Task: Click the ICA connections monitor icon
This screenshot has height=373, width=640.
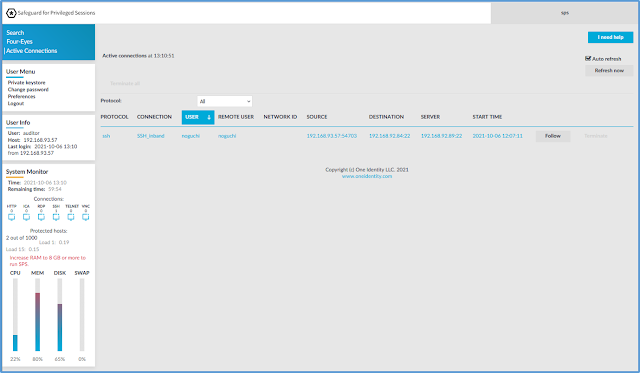Action: click(x=26, y=217)
